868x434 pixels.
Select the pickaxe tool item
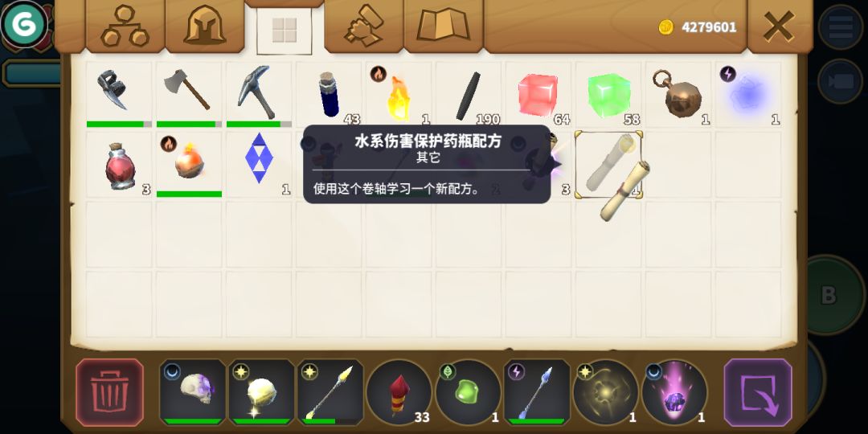[259, 94]
